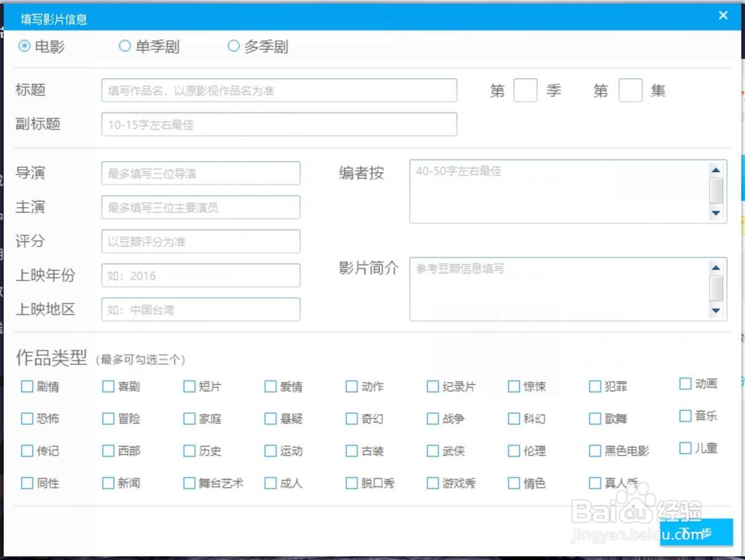Viewport: 745px width, 560px height.
Task: Check the 真人秀 genre checkbox
Action: pyautogui.click(x=595, y=483)
